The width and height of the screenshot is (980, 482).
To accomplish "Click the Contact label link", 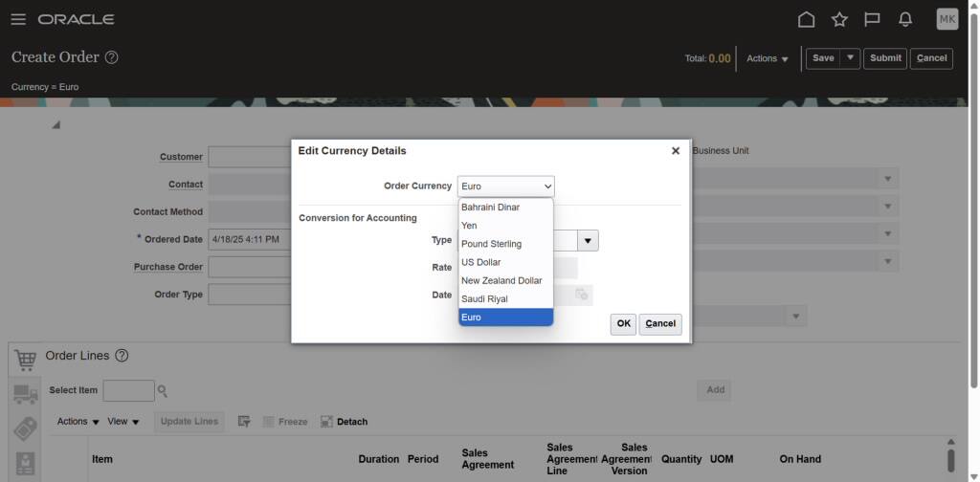I will [x=186, y=185].
